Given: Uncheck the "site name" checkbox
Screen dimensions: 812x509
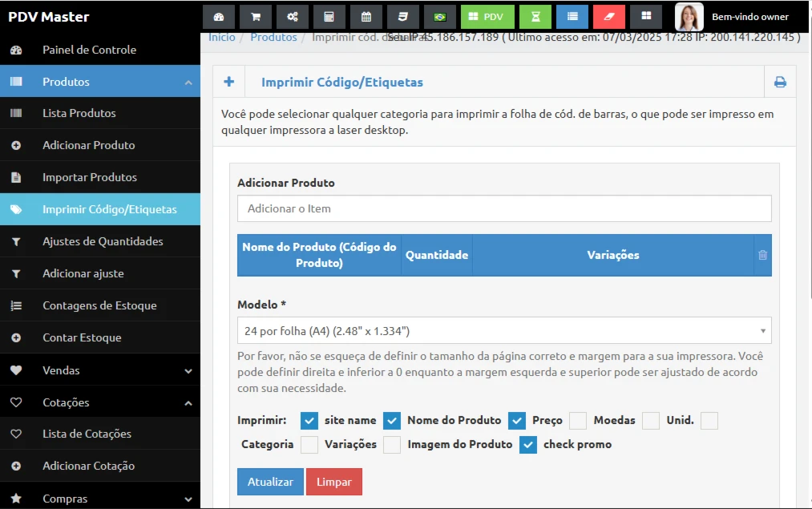Looking at the screenshot, I should click(309, 421).
